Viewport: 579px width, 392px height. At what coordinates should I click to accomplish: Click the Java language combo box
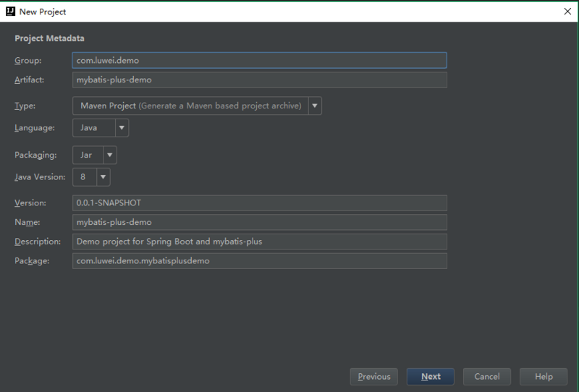(93, 128)
